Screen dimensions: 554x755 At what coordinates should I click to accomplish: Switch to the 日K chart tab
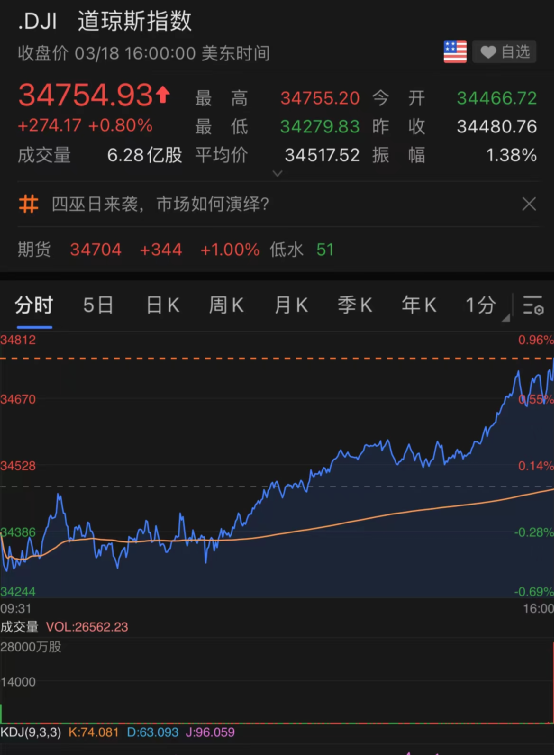pyautogui.click(x=163, y=305)
